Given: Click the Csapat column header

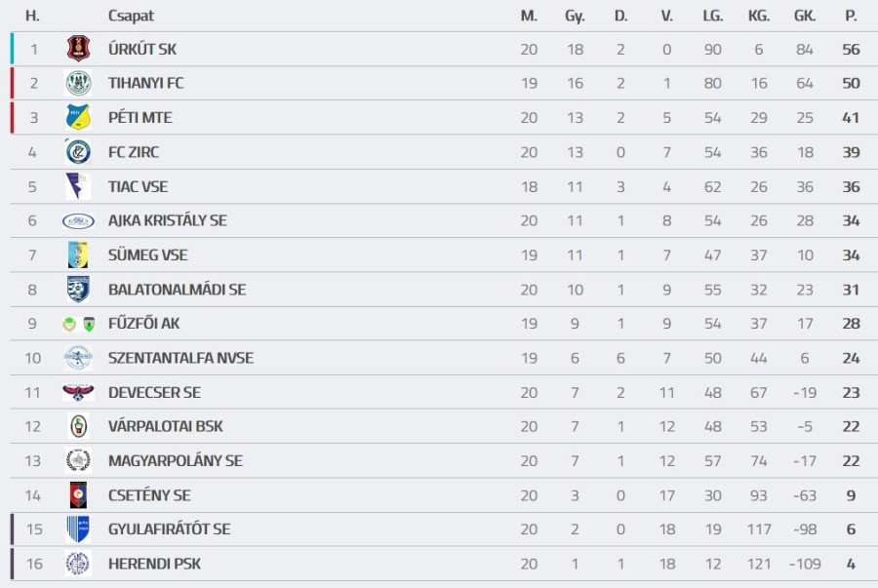Looking at the screenshot, I should point(131,16).
